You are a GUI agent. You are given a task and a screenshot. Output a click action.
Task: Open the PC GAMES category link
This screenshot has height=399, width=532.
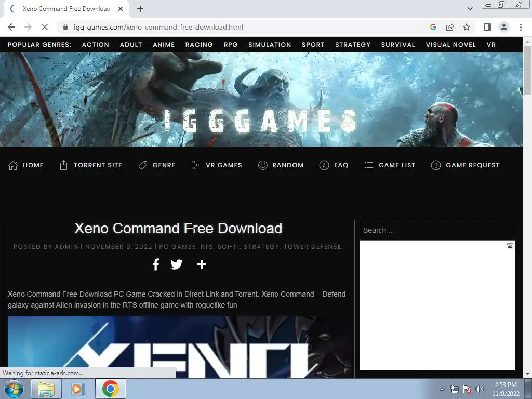click(178, 247)
